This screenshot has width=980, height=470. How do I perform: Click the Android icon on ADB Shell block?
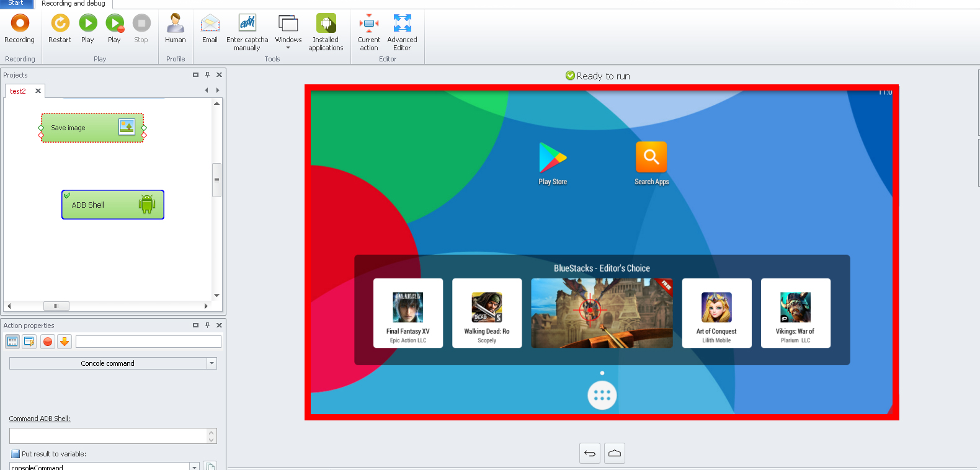pos(147,204)
